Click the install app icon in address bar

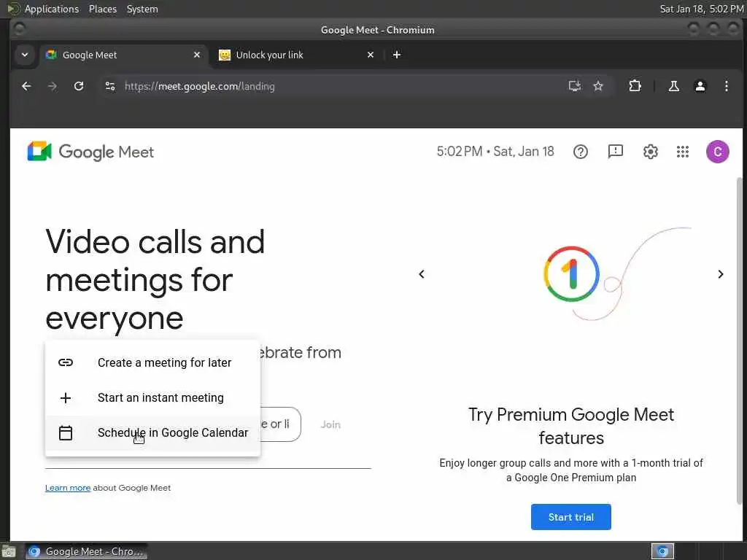point(575,86)
